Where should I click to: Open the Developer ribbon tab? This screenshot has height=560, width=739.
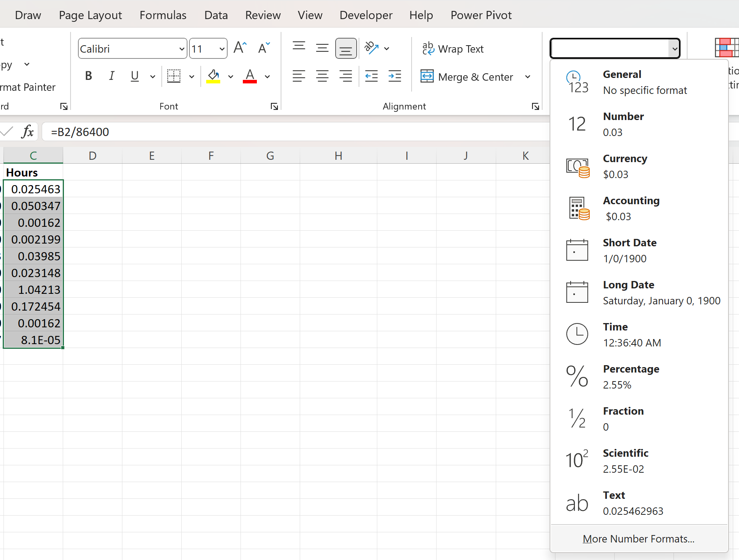366,15
